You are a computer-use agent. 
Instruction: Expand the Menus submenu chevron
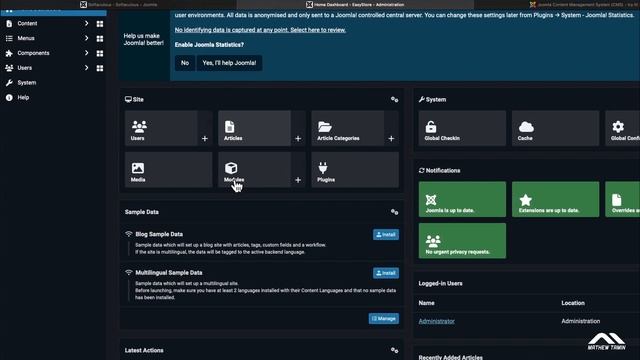[x=87, y=38]
